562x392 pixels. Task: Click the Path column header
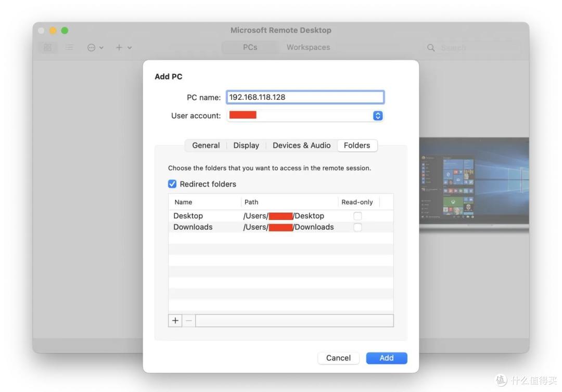coord(290,202)
